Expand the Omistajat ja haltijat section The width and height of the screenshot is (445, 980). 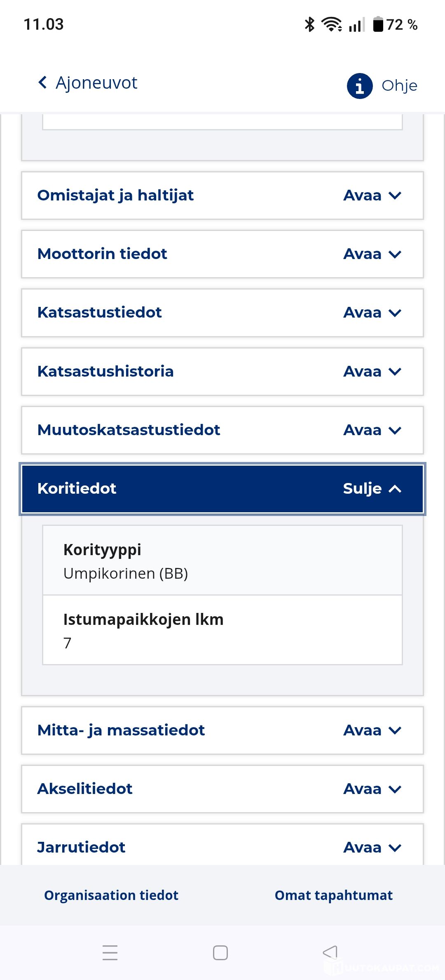pyautogui.click(x=222, y=196)
